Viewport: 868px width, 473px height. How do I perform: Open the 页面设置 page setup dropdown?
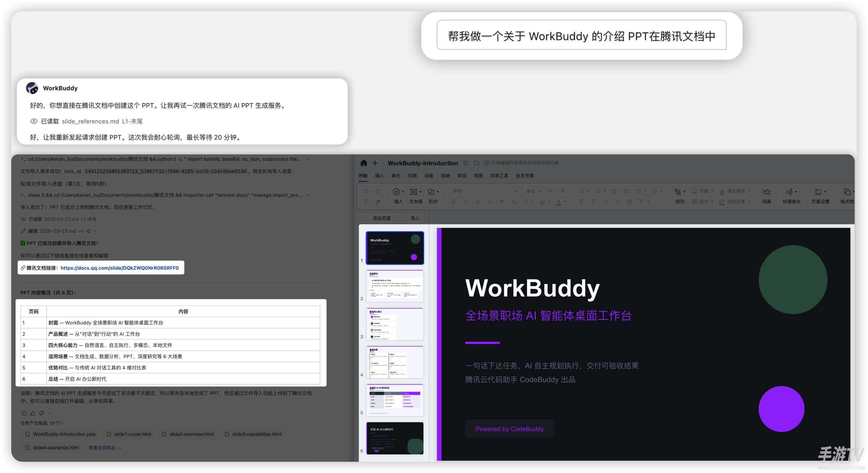click(x=820, y=196)
